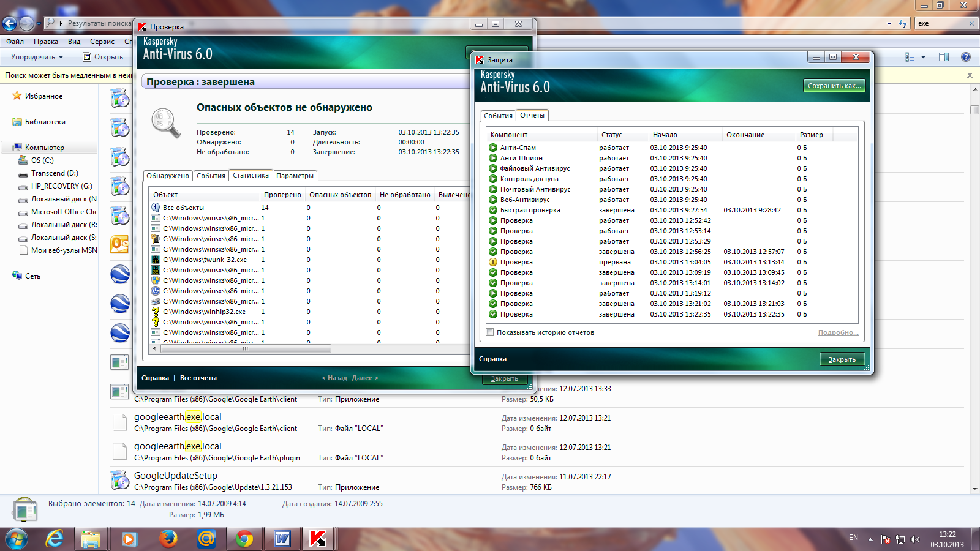
Task: Click Избранное in the navigation pane
Action: [x=37, y=96]
